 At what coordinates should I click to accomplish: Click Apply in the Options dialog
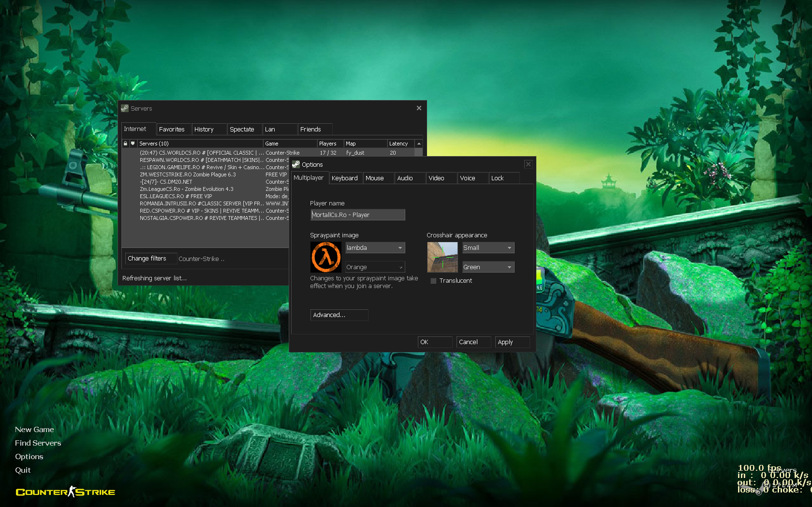tap(512, 342)
